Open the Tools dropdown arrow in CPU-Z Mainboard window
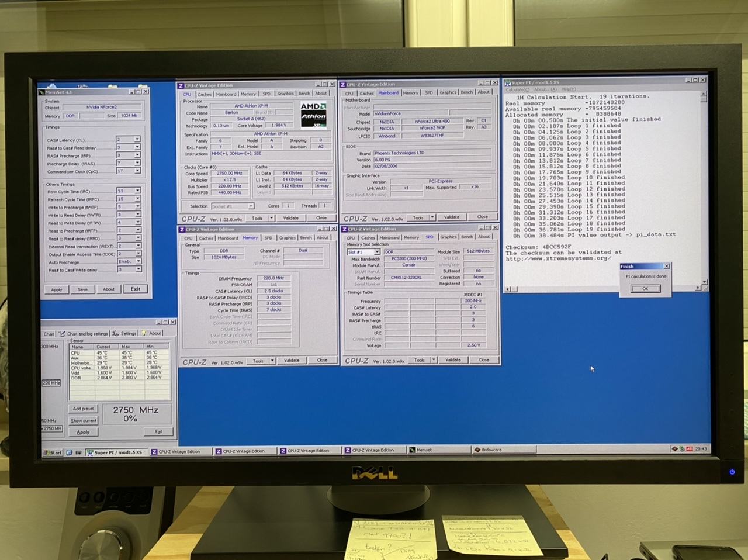Image resolution: width=748 pixels, height=560 pixels. (432, 217)
